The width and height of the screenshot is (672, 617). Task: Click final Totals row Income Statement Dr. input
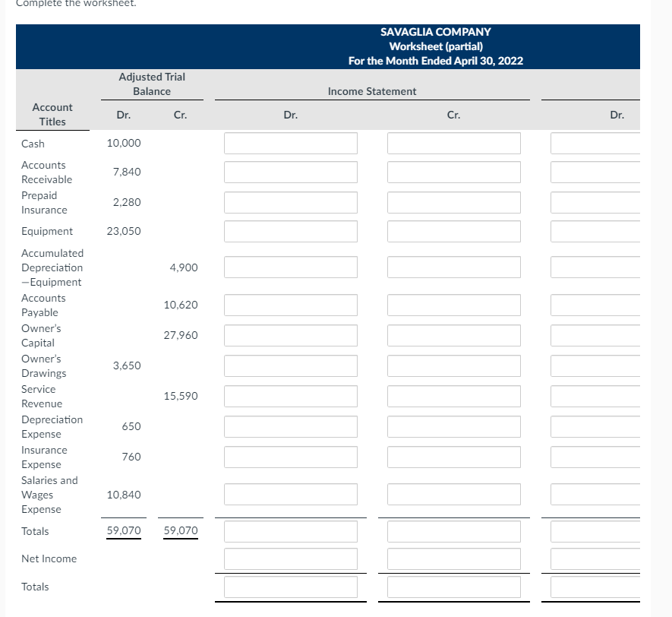click(x=291, y=587)
